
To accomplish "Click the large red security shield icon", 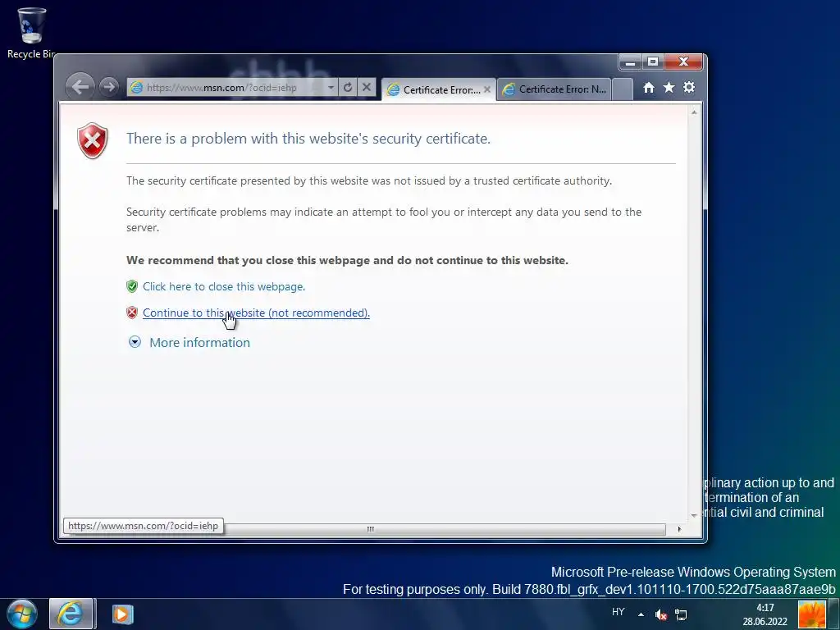I will 92,140.
